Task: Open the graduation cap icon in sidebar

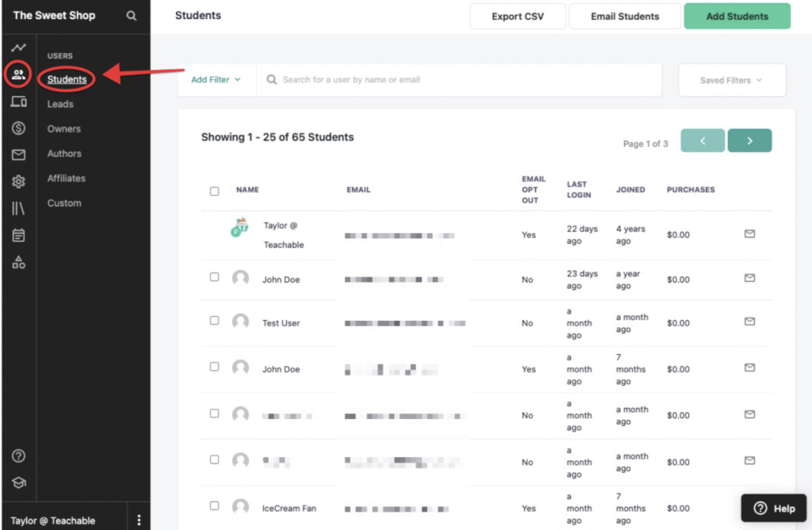Action: coord(19,482)
